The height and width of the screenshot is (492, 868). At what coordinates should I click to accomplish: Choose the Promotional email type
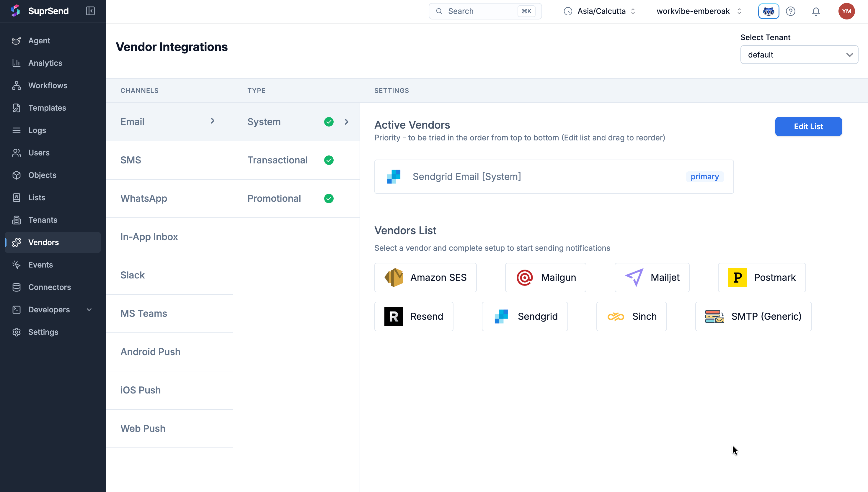click(x=296, y=198)
